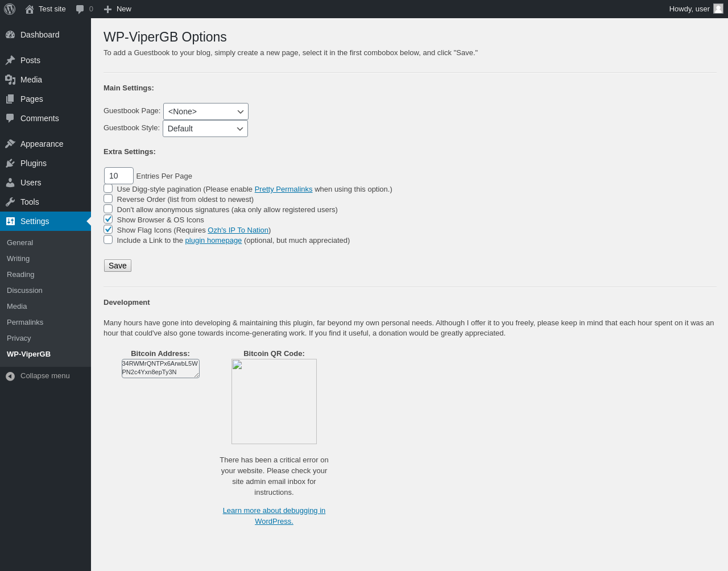Open the Dashboard menu
The width and height of the screenshot is (728, 571).
click(45, 35)
